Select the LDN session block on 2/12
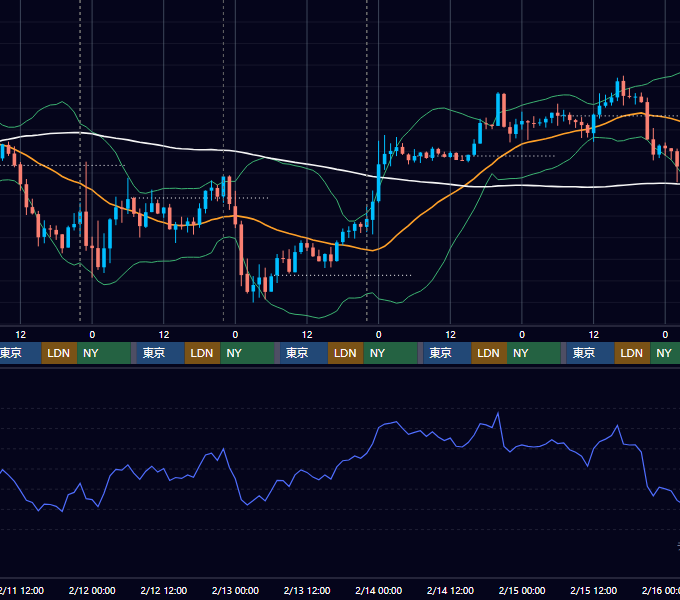 (203, 353)
